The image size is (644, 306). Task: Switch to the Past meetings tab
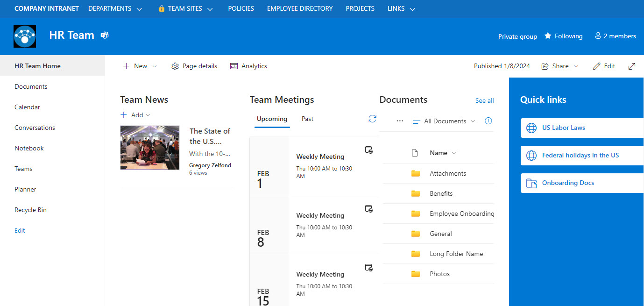(307, 119)
